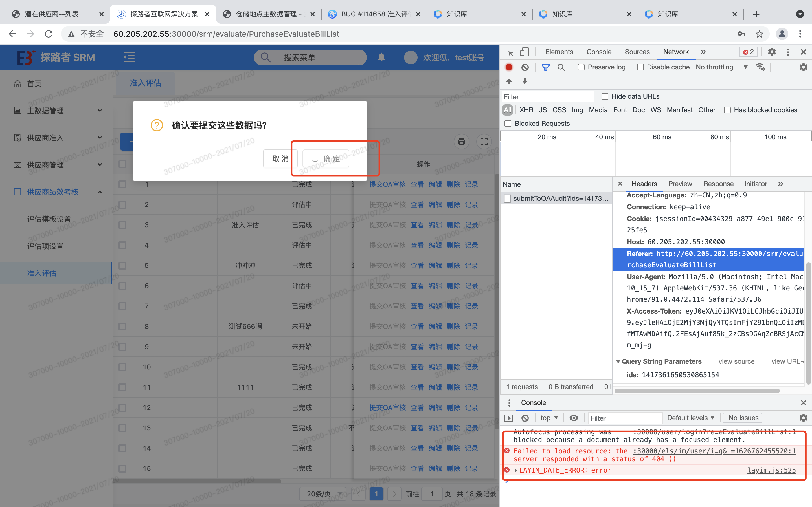Click the notification bell icon

pos(381,57)
